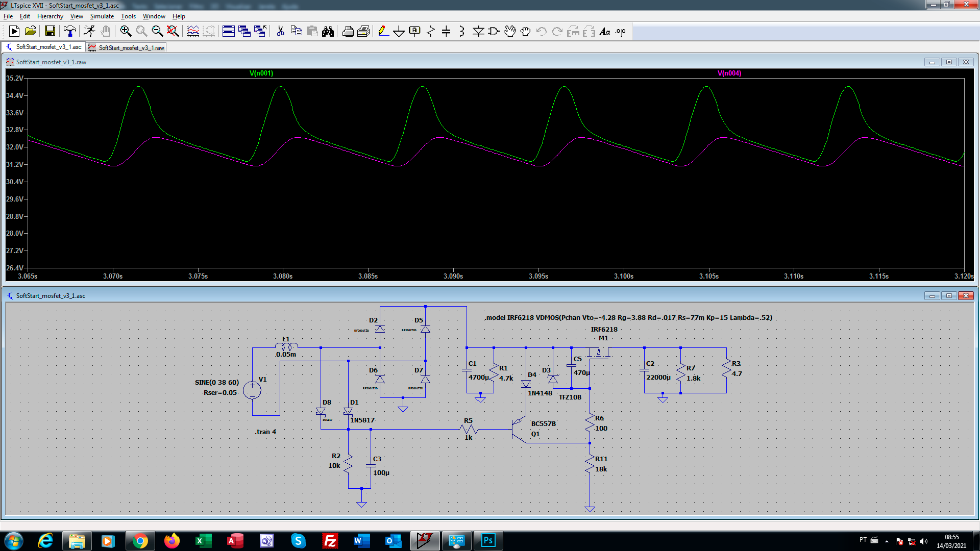Open the View menu
The height and width of the screenshot is (551, 980).
(x=77, y=16)
